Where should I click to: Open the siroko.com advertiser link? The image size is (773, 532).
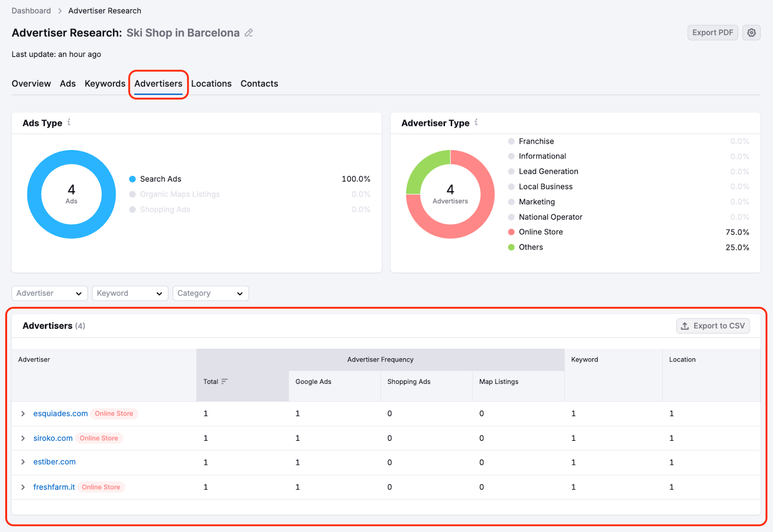pos(53,438)
